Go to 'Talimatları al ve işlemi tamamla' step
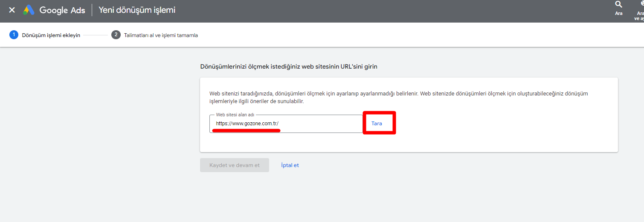 pyautogui.click(x=161, y=35)
